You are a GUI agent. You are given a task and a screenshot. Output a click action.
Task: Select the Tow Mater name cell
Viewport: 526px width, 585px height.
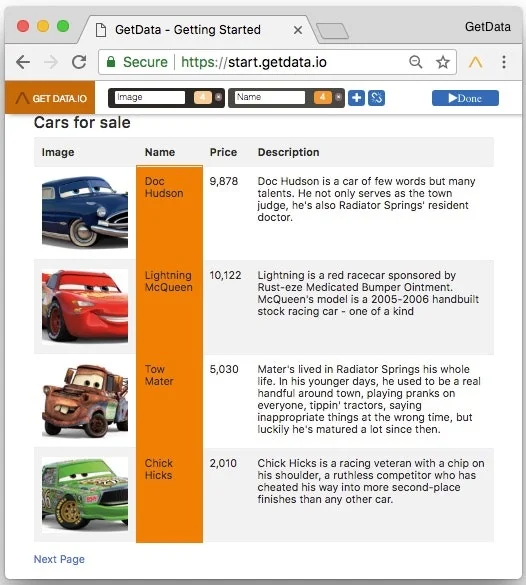(169, 401)
